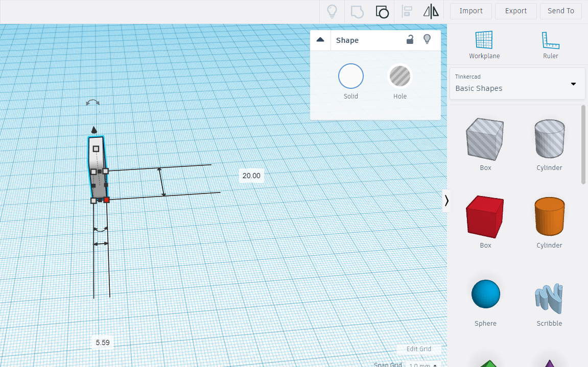Click the shapes panel scrollbar

point(583,144)
